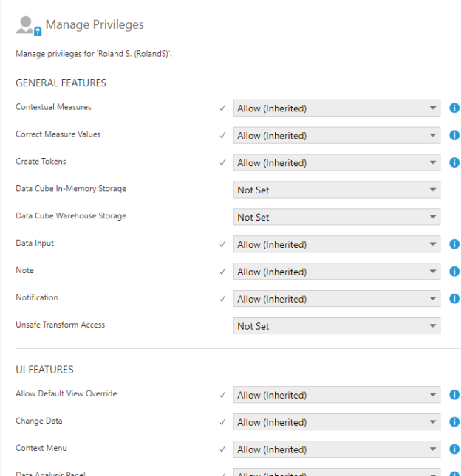Screen dimensions: 461x476
Task: Open the Contextual Measures privilege dropdown
Action: (x=336, y=108)
